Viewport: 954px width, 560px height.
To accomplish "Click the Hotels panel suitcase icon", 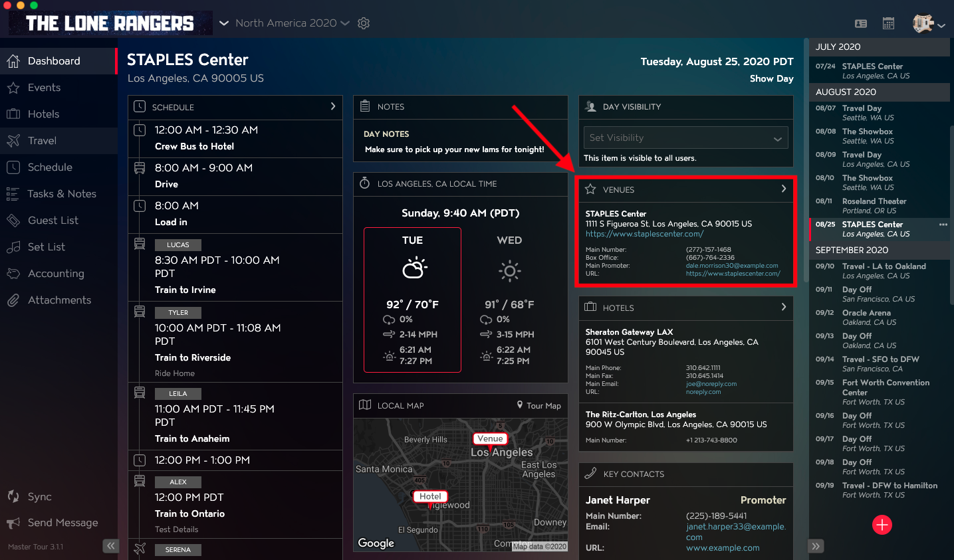I will (590, 307).
